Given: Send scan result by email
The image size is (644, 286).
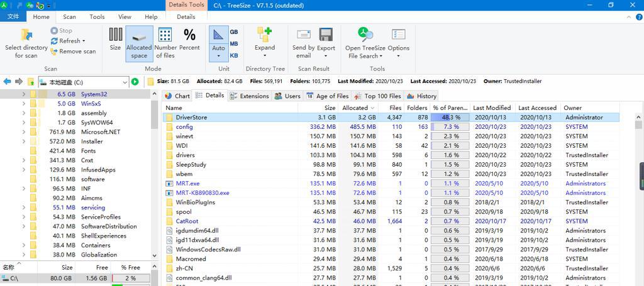Looking at the screenshot, I should [304, 43].
